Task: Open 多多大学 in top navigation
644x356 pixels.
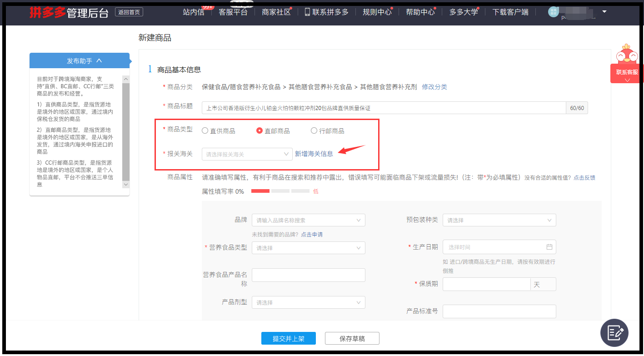Action: point(464,12)
